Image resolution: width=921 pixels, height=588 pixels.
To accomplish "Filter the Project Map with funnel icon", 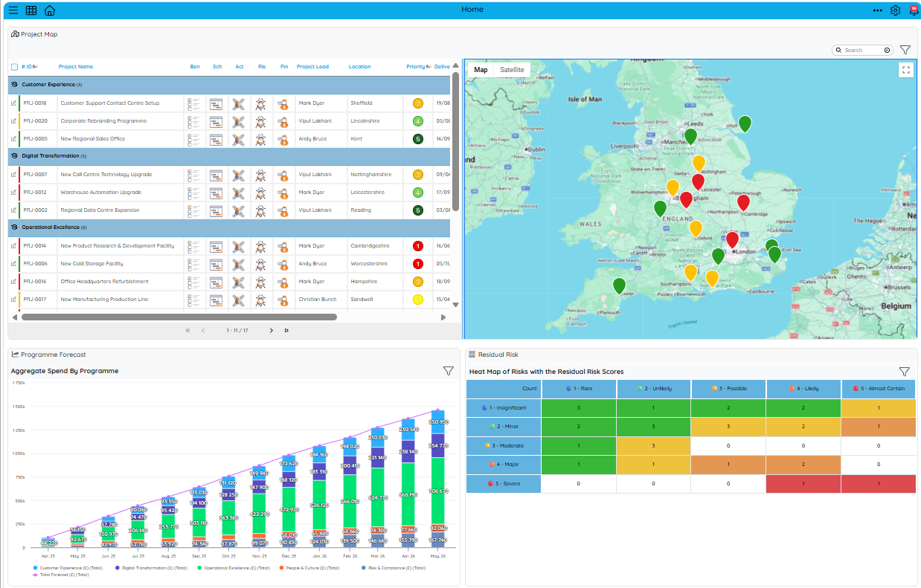I will click(905, 50).
